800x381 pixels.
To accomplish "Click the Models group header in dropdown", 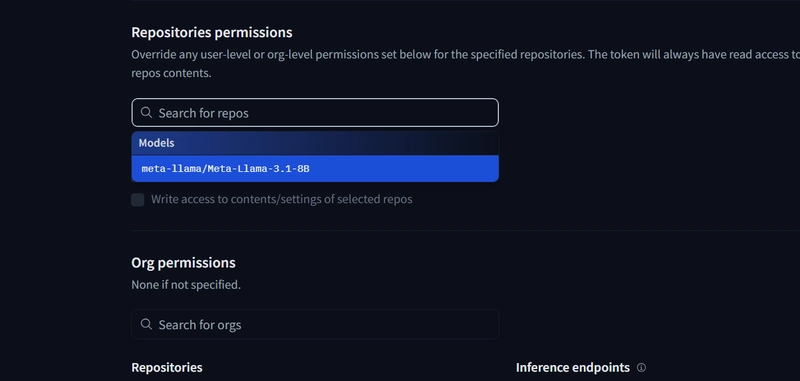I will 315,143.
